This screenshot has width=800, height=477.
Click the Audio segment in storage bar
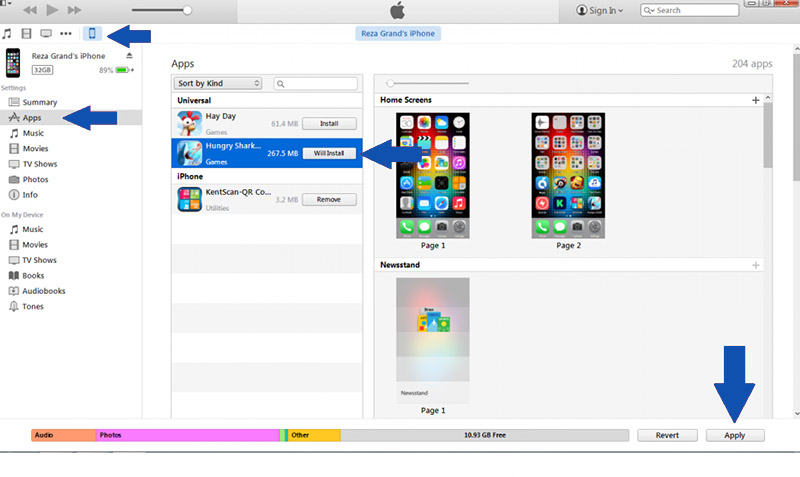[x=64, y=435]
